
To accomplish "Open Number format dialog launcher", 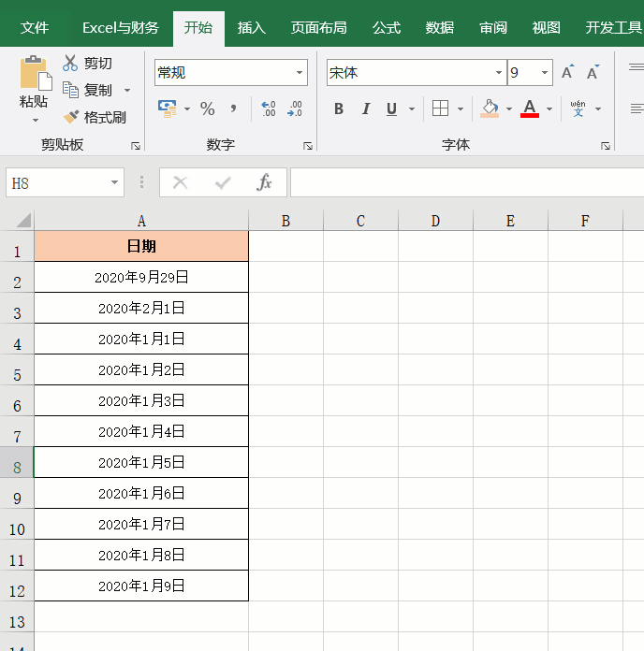I will coord(307,146).
